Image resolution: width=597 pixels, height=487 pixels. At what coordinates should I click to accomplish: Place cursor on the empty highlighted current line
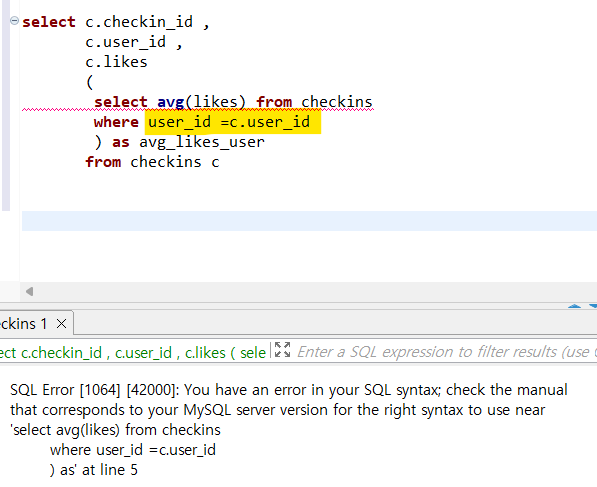(309, 221)
